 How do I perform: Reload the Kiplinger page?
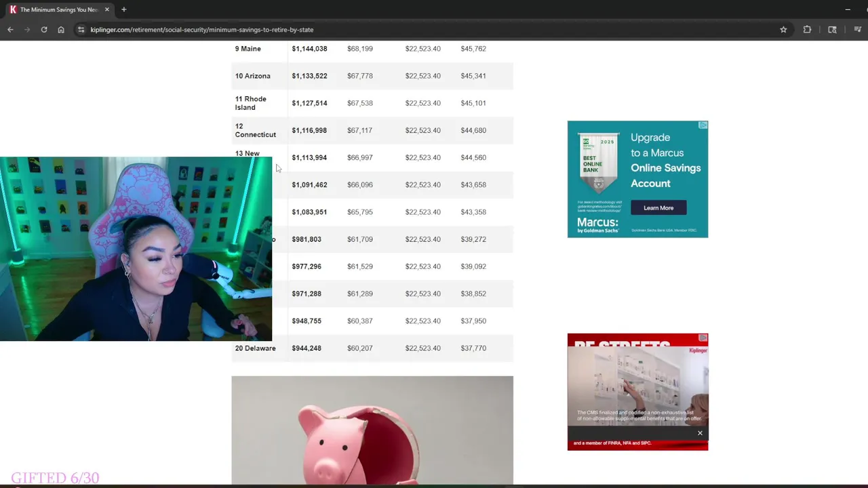tap(44, 30)
